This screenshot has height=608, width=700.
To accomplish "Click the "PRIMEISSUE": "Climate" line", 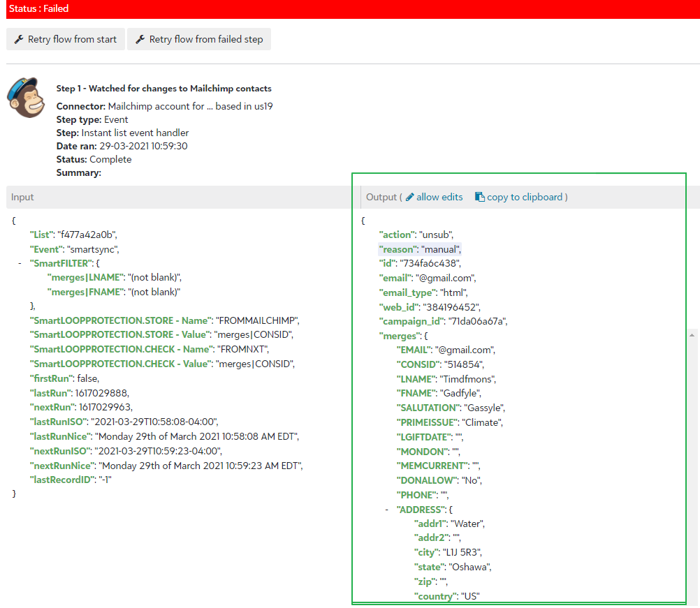I will pyautogui.click(x=450, y=422).
